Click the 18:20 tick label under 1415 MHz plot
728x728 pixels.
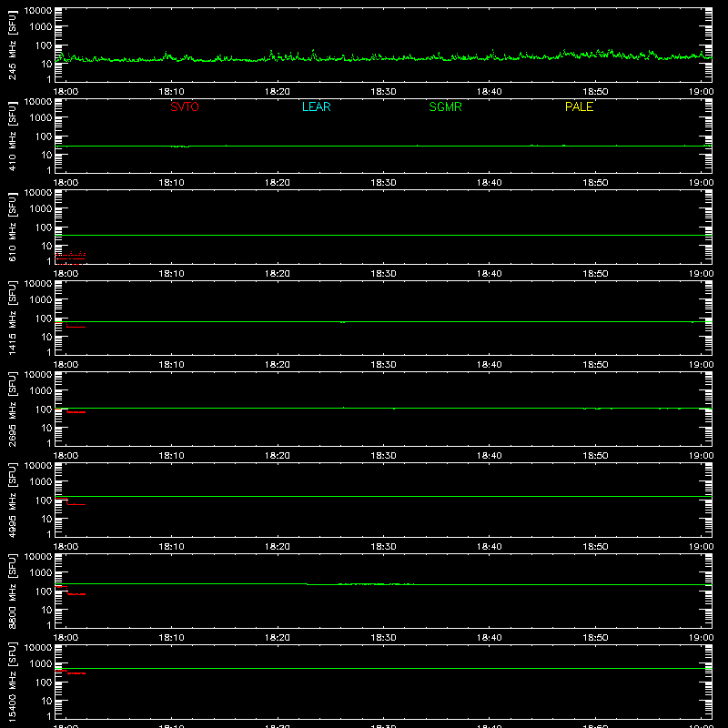(278, 365)
